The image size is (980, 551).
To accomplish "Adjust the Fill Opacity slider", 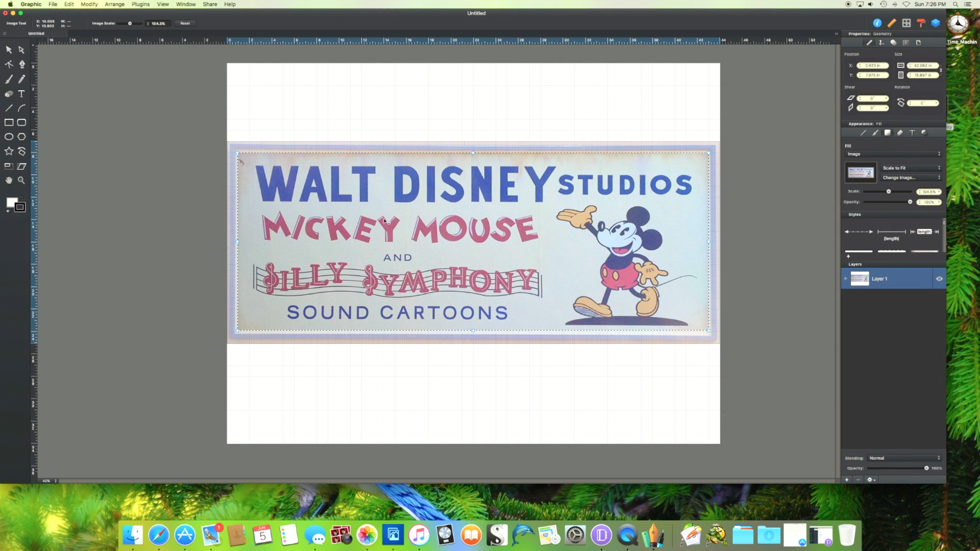I will tap(887, 202).
